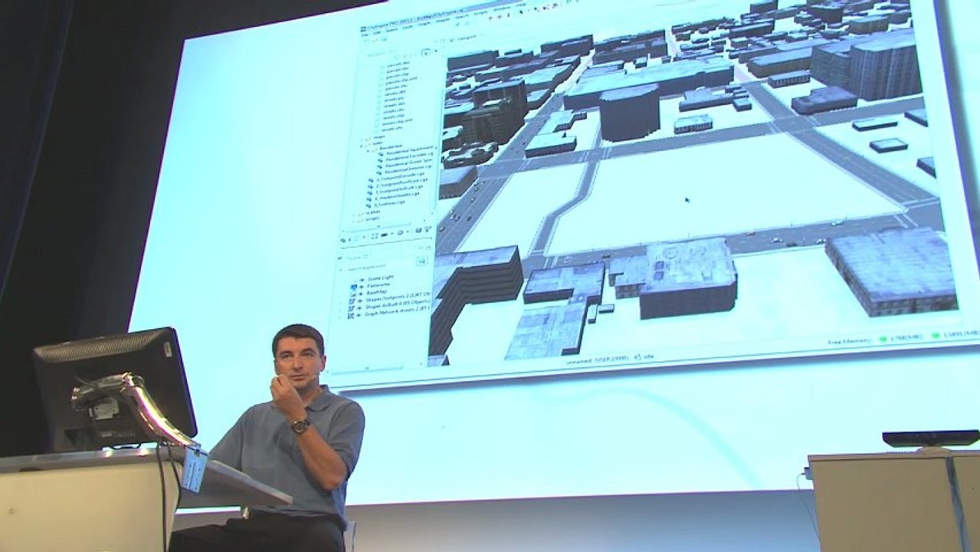This screenshot has width=980, height=552.
Task: Select the BaseMap layer name
Action: pos(377,292)
